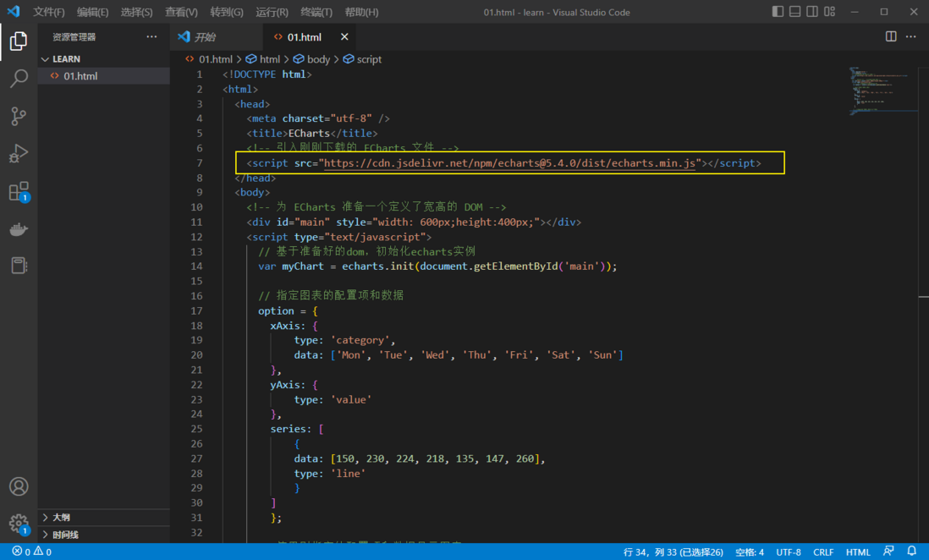
Task: Open notifications bell in status bar
Action: 912,552
